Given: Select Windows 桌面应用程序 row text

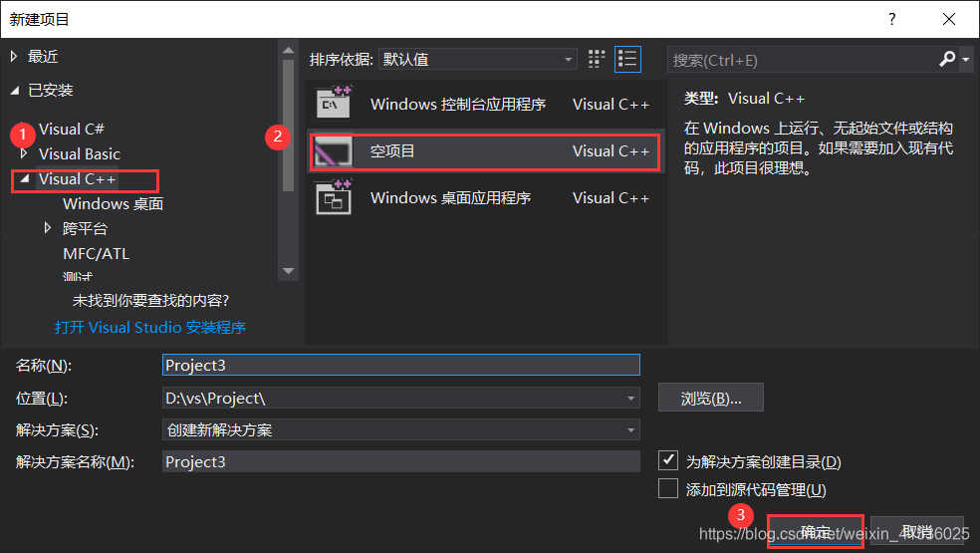Looking at the screenshot, I should pos(450,197).
